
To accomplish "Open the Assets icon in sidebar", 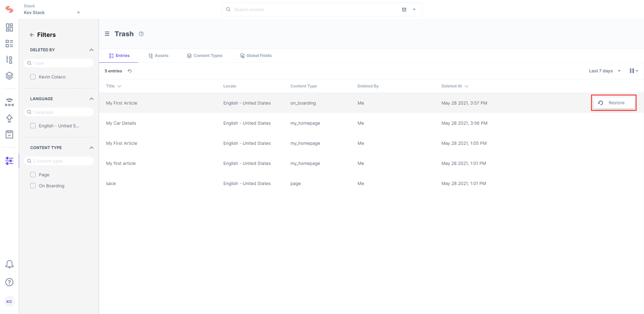I will [9, 60].
